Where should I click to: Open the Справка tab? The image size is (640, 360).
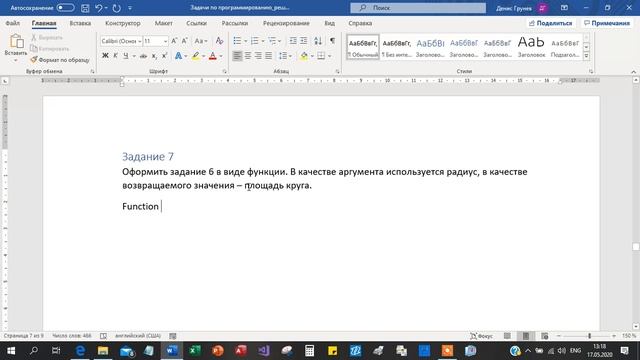pyautogui.click(x=360, y=23)
